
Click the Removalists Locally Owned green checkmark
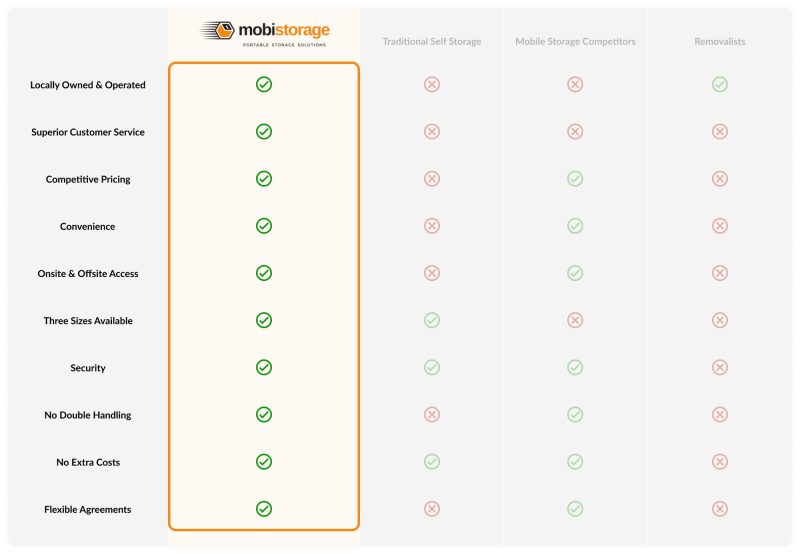pos(719,84)
